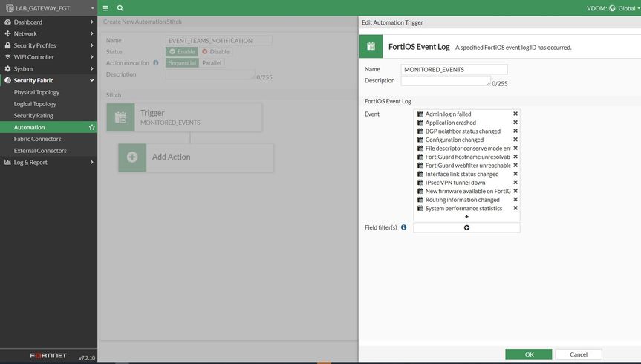Click the stitch name field EVENT_TEAMS_NOTIFICATION

[x=218, y=41]
